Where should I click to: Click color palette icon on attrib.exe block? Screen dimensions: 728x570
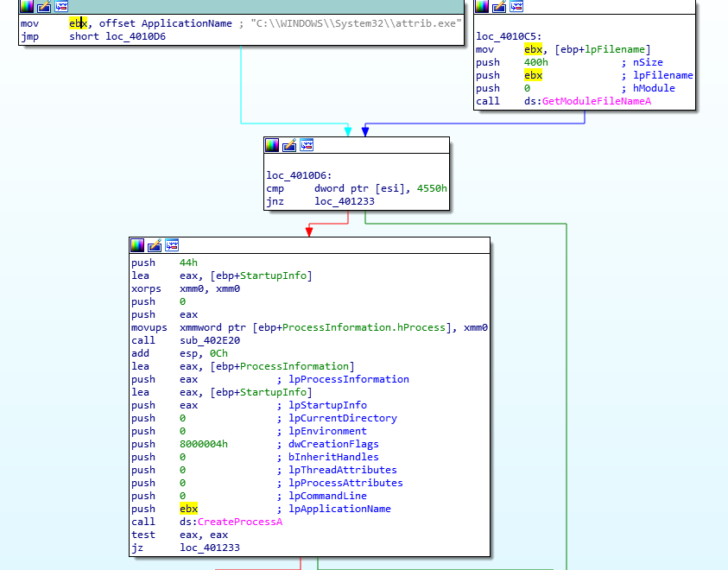point(27,6)
